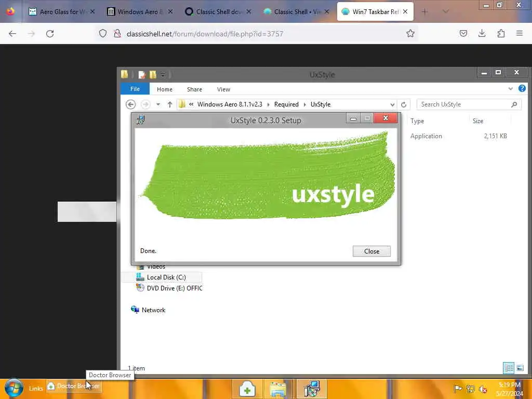Image resolution: width=532 pixels, height=399 pixels.
Task: Sort files by Type column
Action: [417, 121]
